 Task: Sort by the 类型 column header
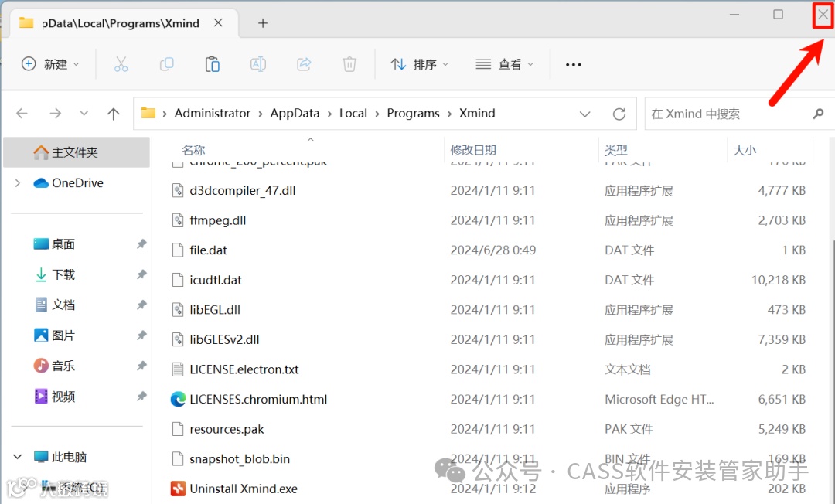point(615,150)
